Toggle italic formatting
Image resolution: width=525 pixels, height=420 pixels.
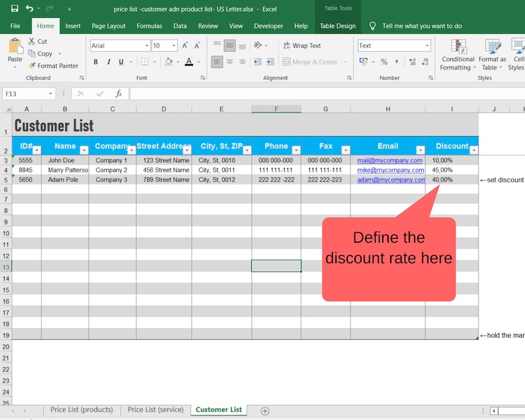(x=108, y=62)
